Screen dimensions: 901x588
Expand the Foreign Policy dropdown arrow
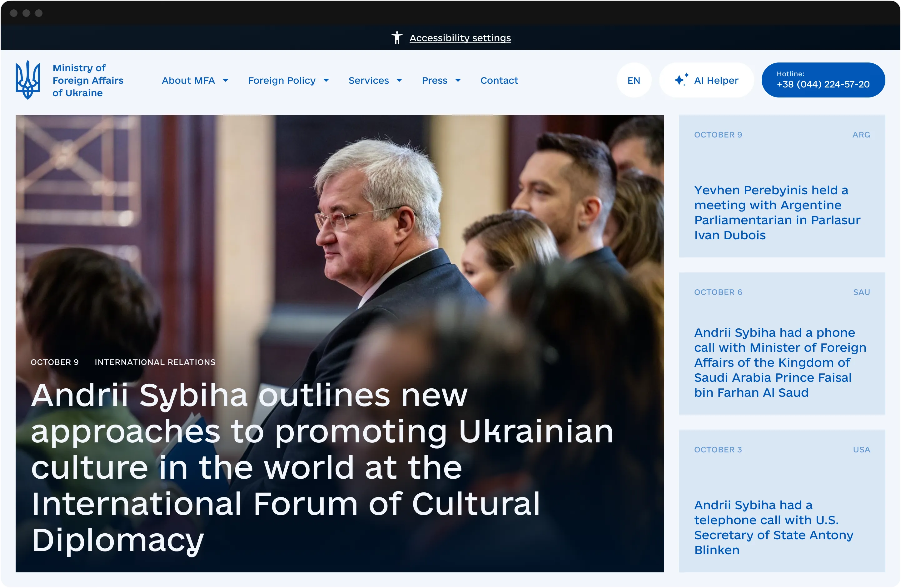tap(326, 80)
